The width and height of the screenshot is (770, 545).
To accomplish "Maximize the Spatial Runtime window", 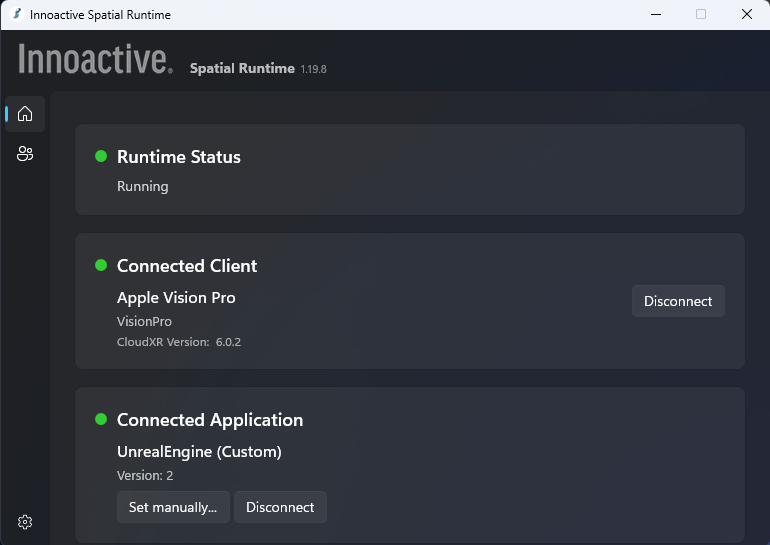I will tap(701, 14).
